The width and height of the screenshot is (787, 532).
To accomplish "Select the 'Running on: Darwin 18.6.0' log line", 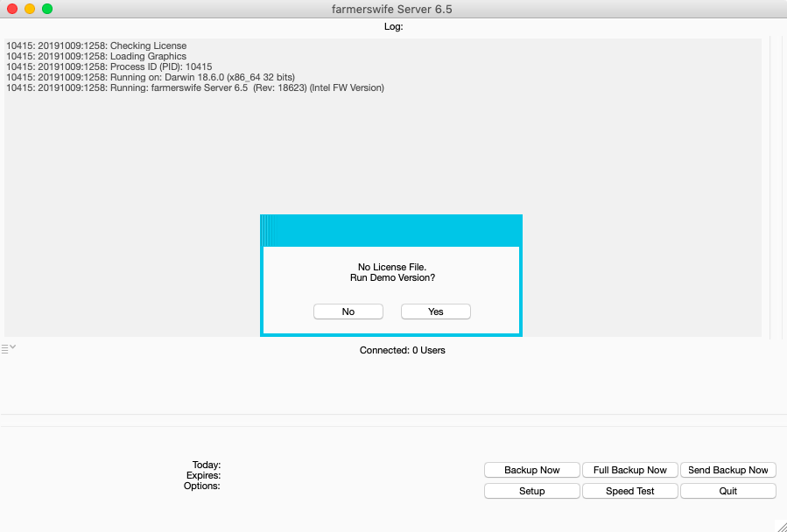I will (151, 77).
